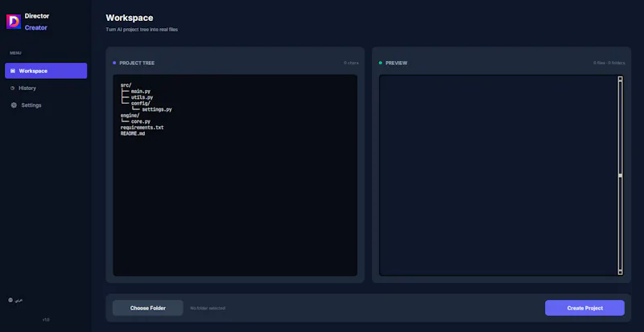
Task: Click the Workspace menu item icon
Action: pyautogui.click(x=13, y=71)
